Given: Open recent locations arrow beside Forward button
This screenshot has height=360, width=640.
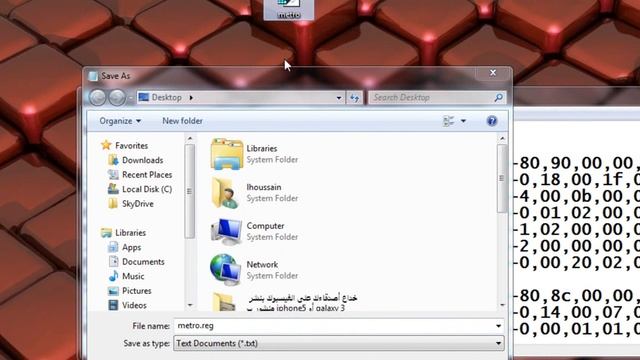Looking at the screenshot, I should 131,98.
